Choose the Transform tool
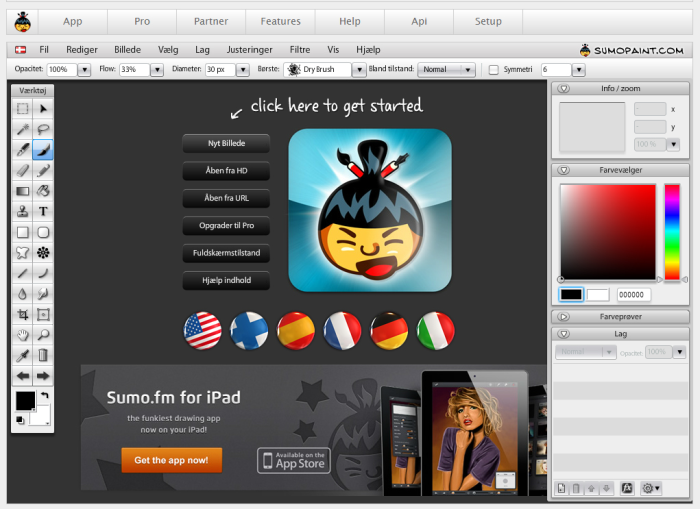The image size is (700, 509). tap(43, 314)
